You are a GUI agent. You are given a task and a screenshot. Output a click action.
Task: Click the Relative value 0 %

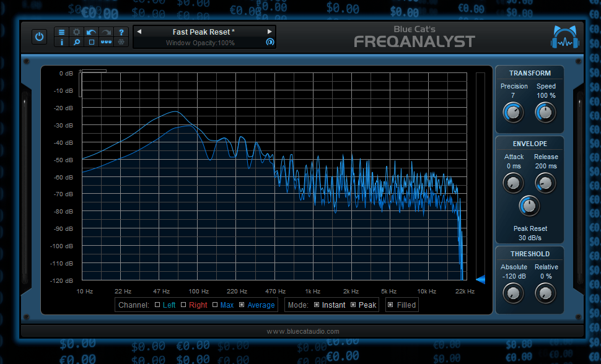click(x=546, y=276)
